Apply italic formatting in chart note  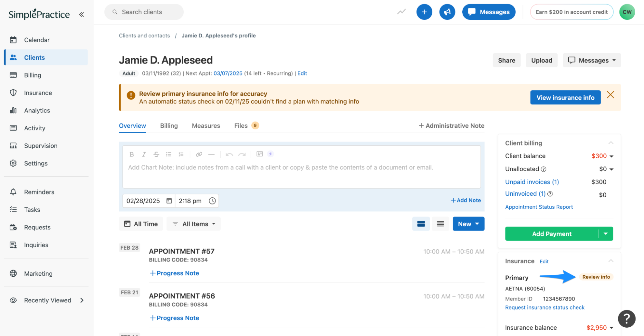[x=144, y=154]
